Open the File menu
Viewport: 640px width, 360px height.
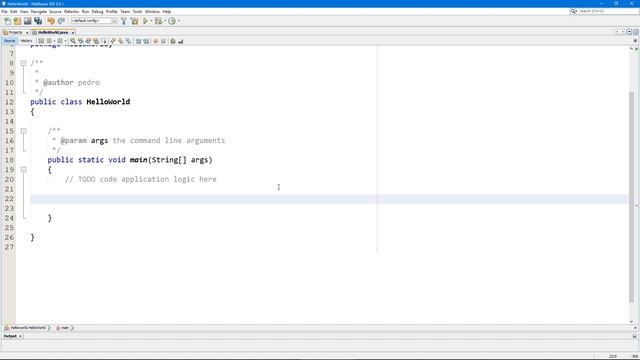click(x=4, y=11)
